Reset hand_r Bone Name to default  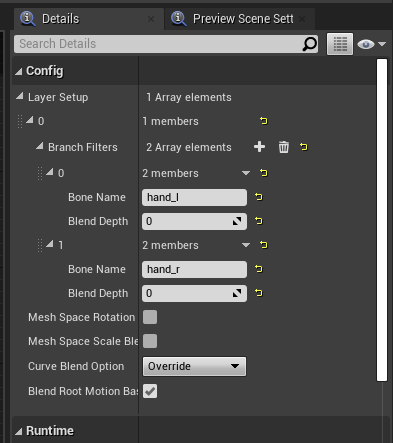pyautogui.click(x=259, y=269)
